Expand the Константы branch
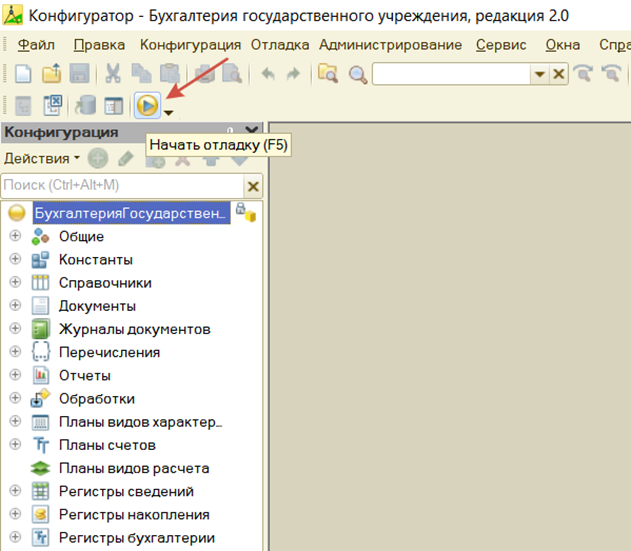 click(15, 258)
